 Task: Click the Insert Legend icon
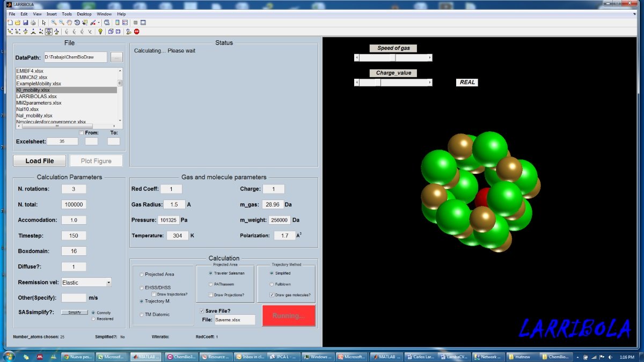[x=125, y=23]
